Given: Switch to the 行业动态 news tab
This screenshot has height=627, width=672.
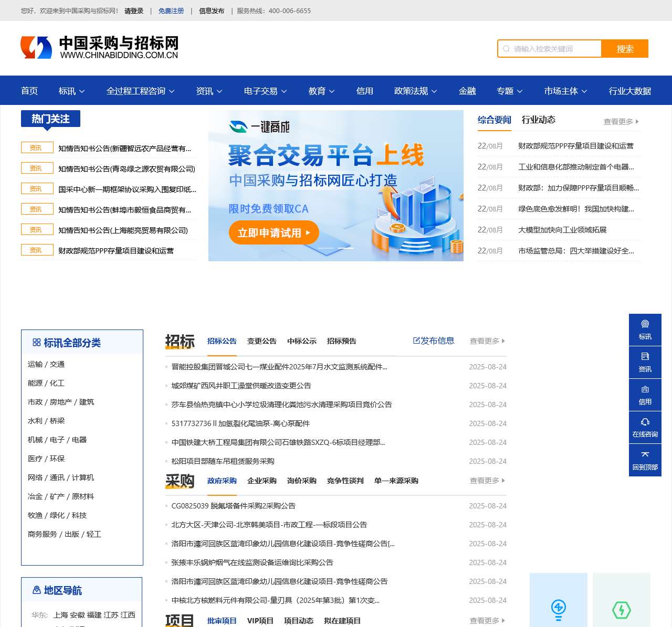Looking at the screenshot, I should pos(539,120).
